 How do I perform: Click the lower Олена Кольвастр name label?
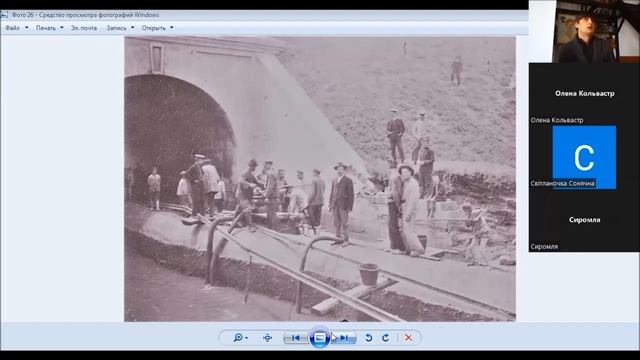click(x=557, y=120)
